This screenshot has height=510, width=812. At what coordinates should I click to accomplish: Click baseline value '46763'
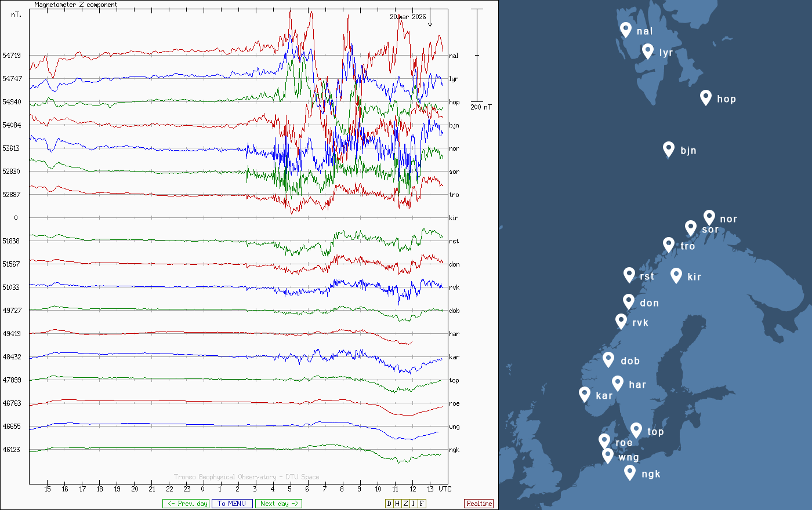point(12,403)
